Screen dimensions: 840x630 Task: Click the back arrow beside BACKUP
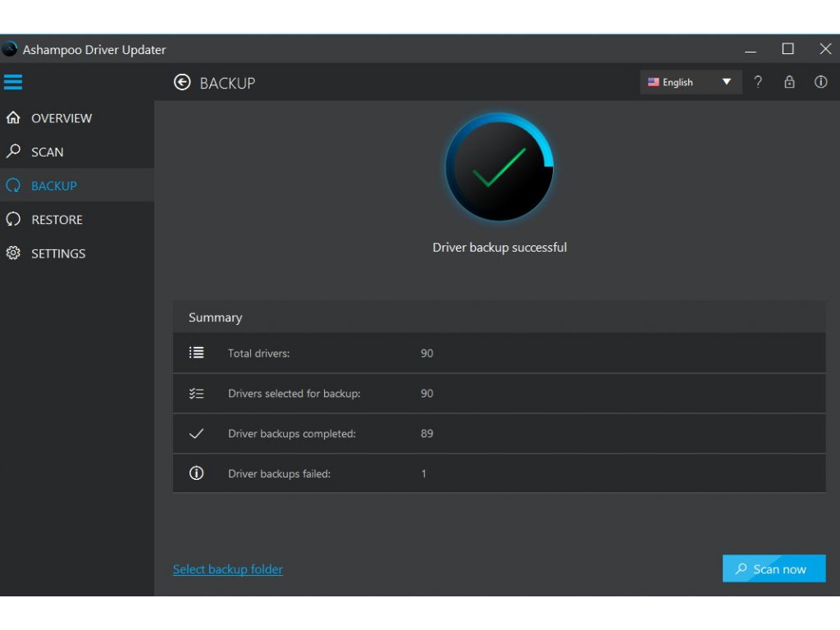(x=182, y=82)
